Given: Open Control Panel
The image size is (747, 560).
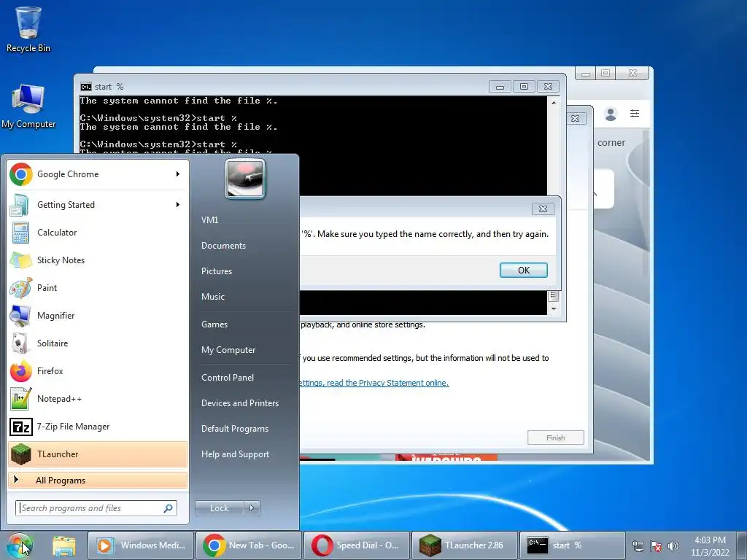Looking at the screenshot, I should [228, 378].
